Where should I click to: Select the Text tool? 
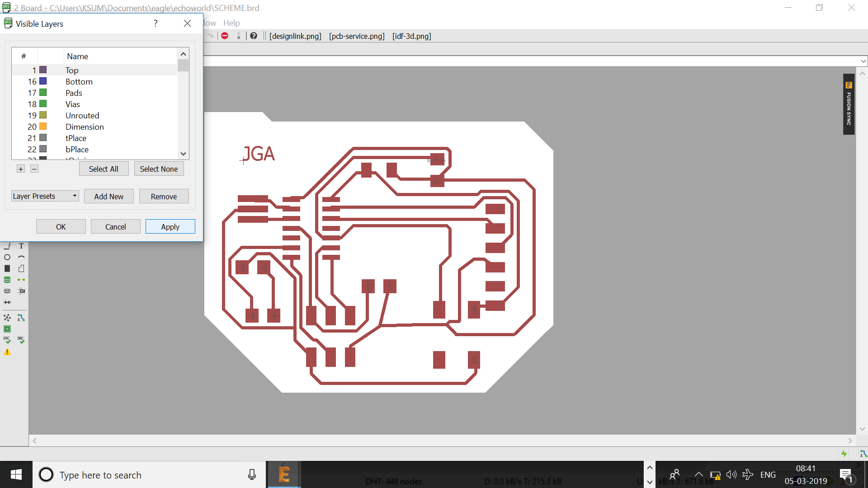pos(21,246)
